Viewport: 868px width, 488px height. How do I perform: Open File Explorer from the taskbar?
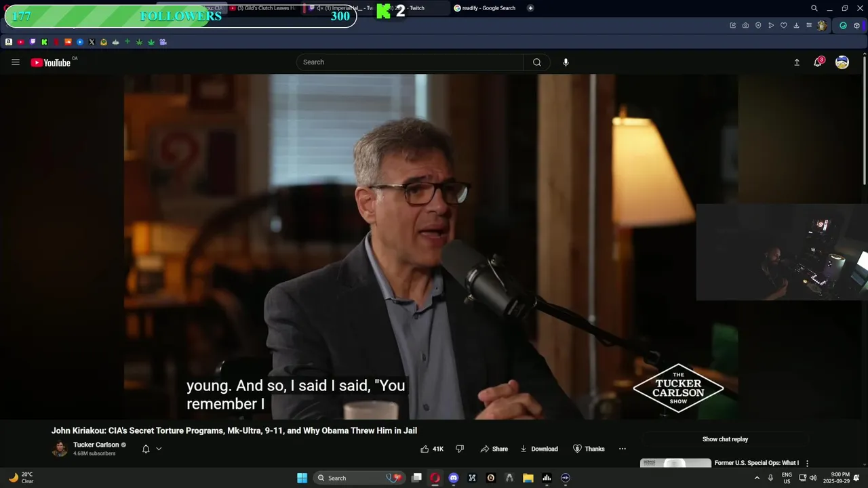(x=528, y=478)
